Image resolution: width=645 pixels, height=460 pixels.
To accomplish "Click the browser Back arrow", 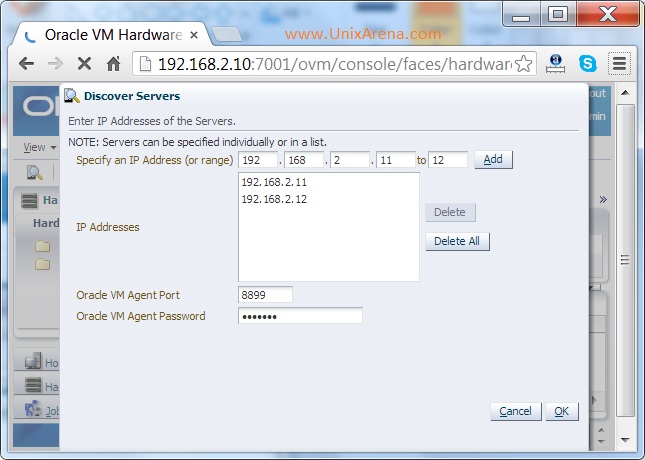I will [27, 64].
